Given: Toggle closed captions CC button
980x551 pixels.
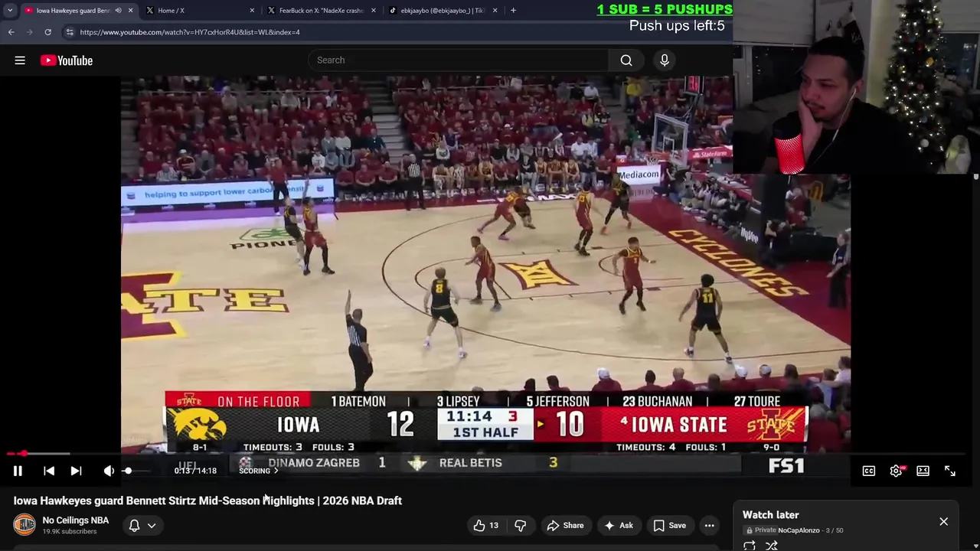Looking at the screenshot, I should (869, 471).
